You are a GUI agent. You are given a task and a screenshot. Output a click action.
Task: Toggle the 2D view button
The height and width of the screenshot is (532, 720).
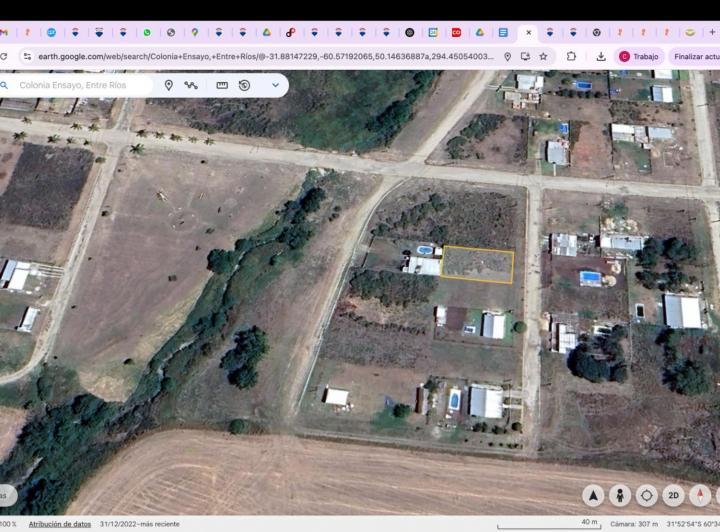(673, 496)
